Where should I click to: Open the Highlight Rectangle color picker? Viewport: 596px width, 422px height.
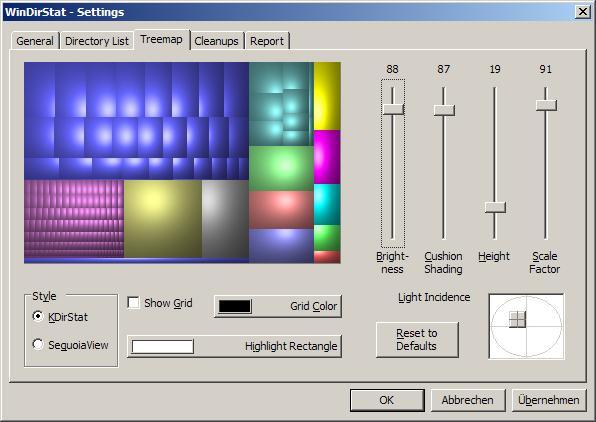(234, 346)
